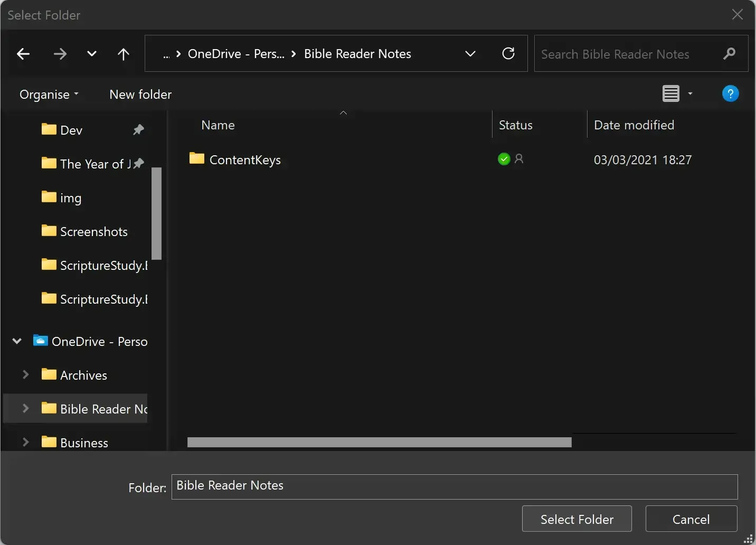Open the recent locations chevron
The image size is (756, 545).
(x=92, y=53)
